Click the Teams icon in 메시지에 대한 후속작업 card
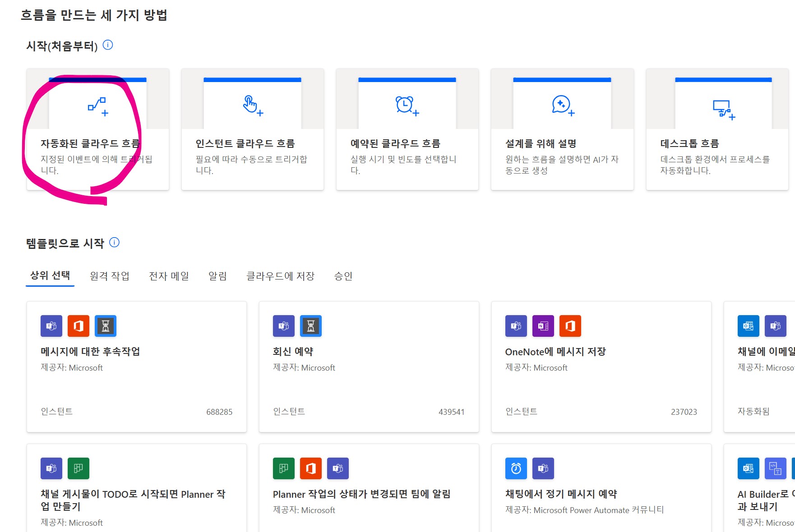The height and width of the screenshot is (532, 795). 51,326
